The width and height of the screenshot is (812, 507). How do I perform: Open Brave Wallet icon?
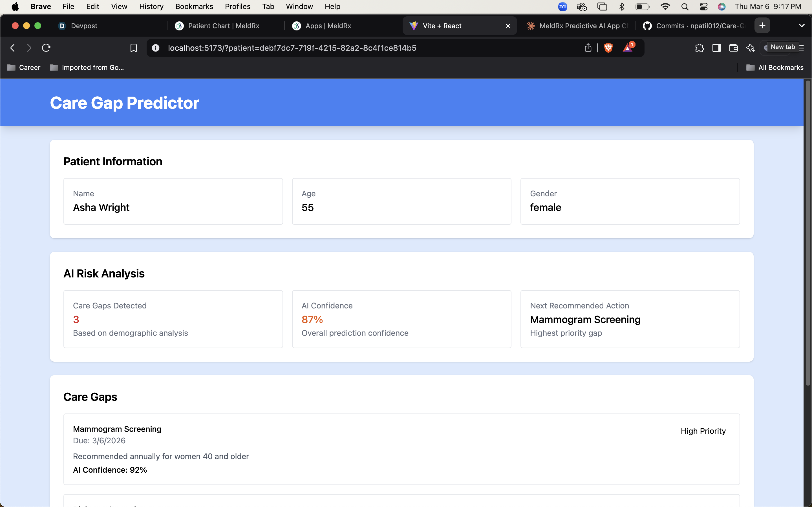click(734, 48)
